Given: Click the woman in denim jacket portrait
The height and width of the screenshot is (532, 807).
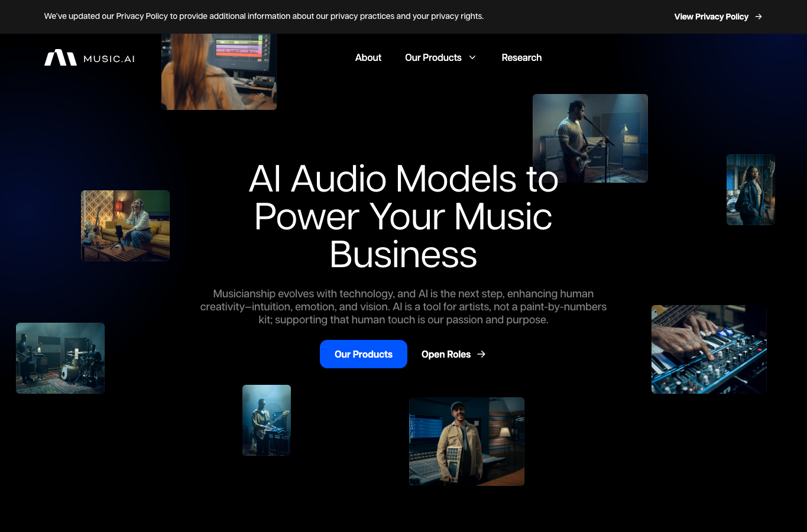Looking at the screenshot, I should click(750, 190).
